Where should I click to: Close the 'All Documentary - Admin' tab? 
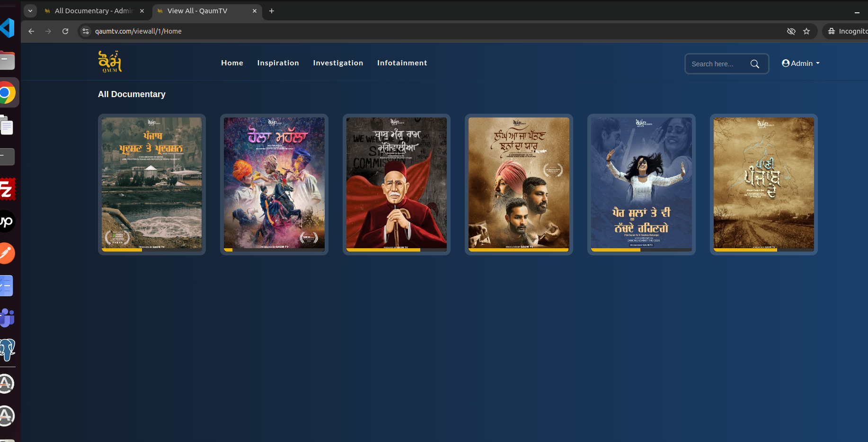(142, 11)
